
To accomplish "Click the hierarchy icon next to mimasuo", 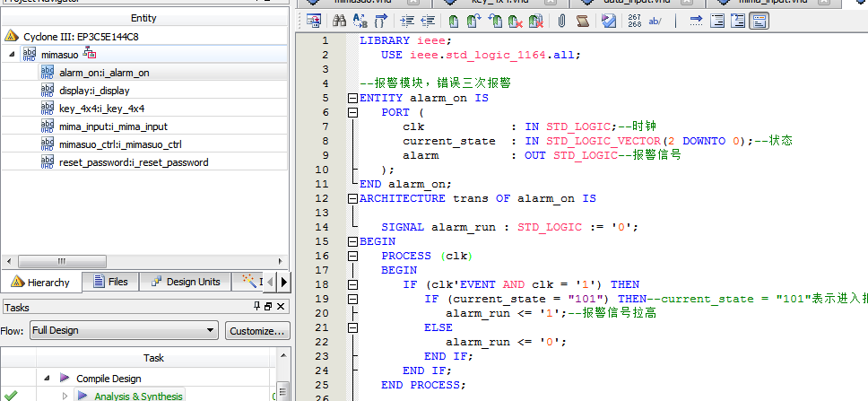I will tap(90, 54).
